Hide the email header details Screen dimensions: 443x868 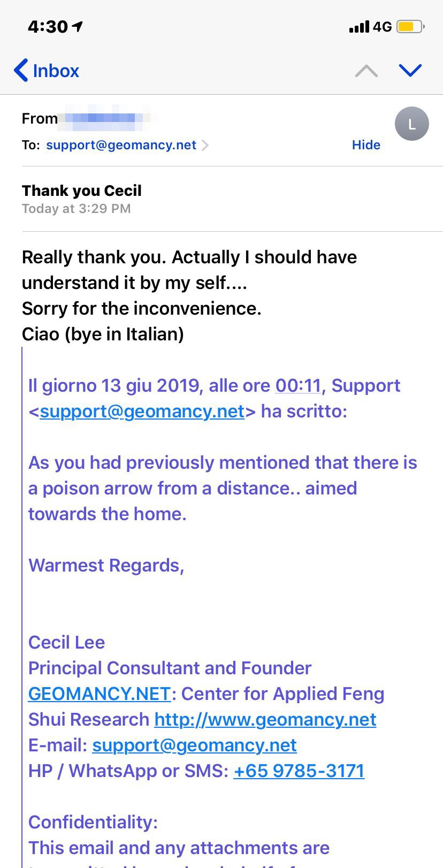[366, 145]
